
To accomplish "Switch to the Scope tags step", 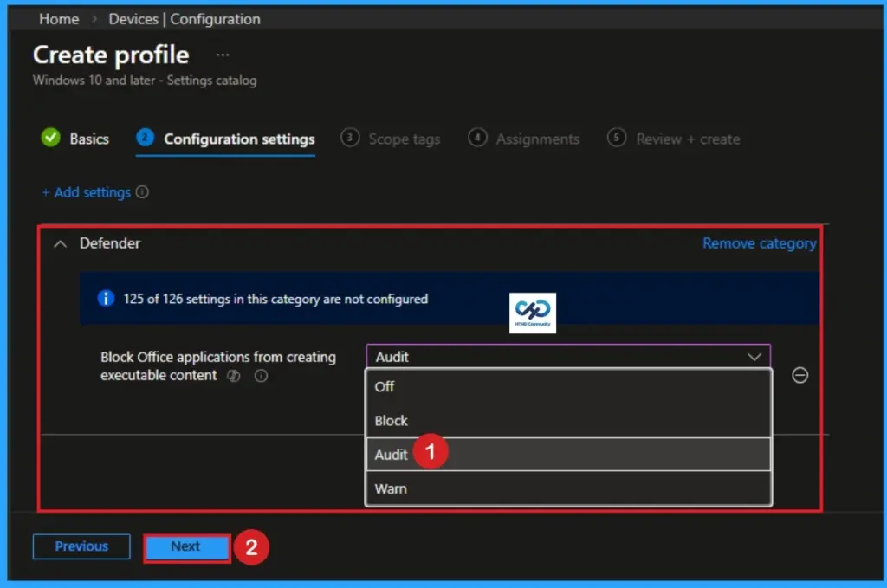I will click(x=403, y=139).
